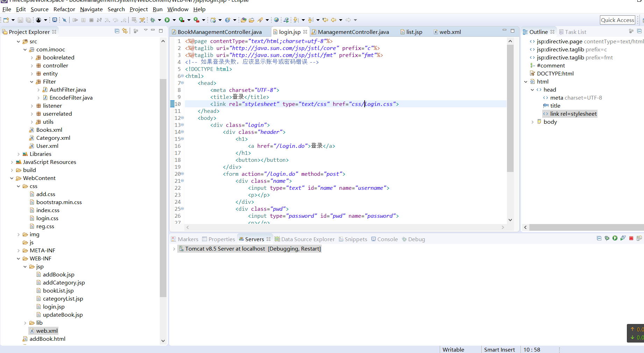Click the Quick Access field
The height and width of the screenshot is (353, 644).
[617, 20]
